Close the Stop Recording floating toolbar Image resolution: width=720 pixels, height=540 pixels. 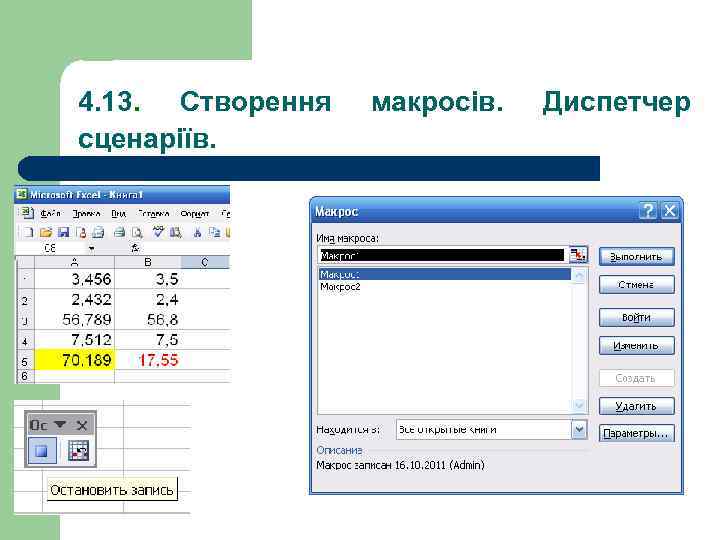click(x=82, y=425)
